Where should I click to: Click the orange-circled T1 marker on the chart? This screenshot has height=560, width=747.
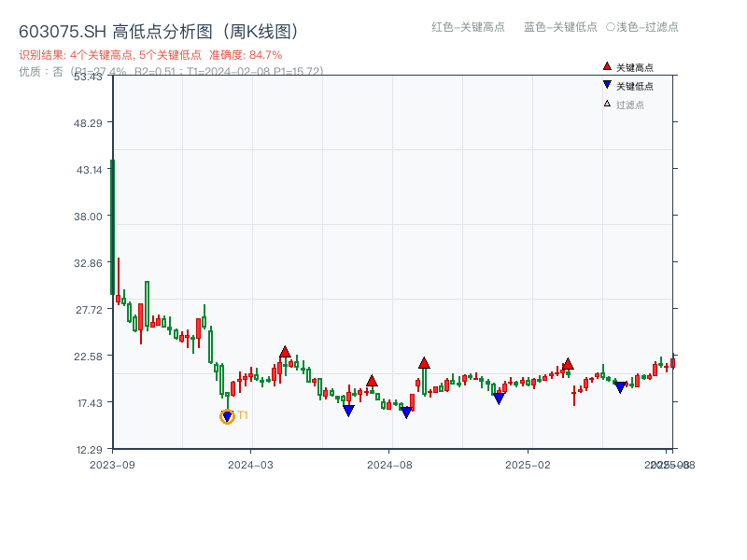(226, 416)
